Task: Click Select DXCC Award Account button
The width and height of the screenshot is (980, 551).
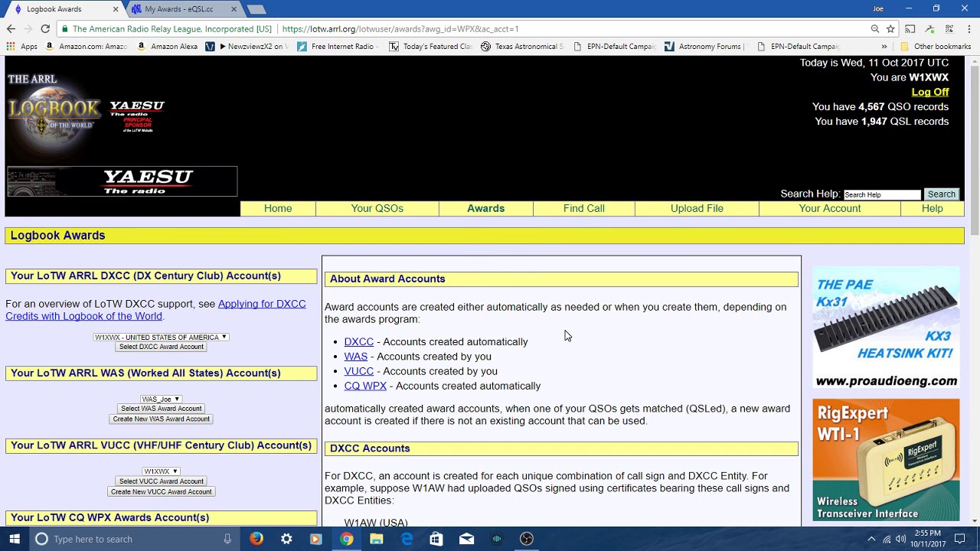Action: click(x=161, y=347)
